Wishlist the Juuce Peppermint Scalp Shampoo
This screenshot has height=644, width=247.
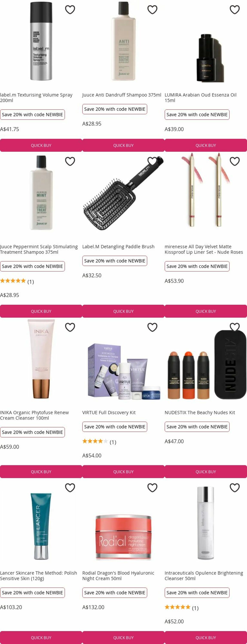[x=70, y=161]
